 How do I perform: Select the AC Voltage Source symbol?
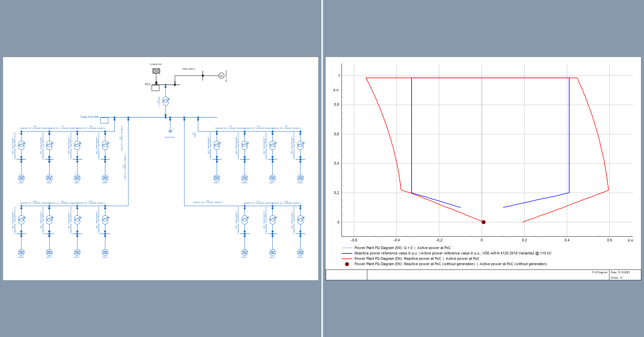[221, 76]
